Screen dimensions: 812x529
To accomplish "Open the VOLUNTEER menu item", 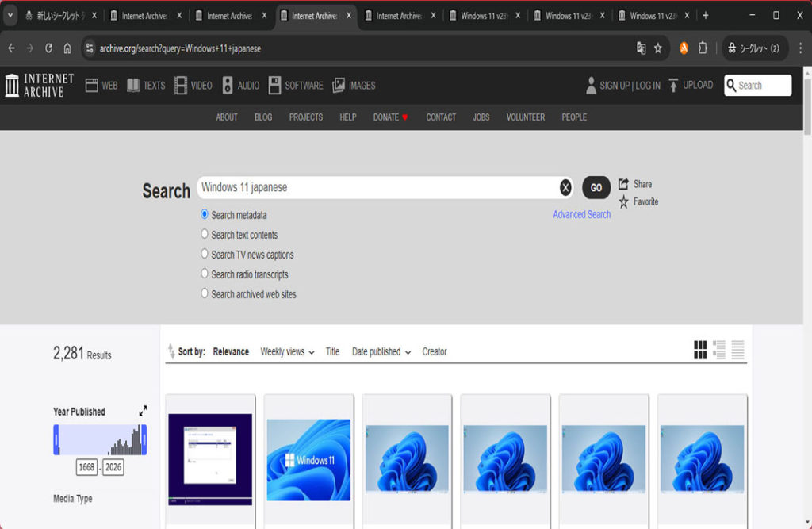I will (525, 117).
